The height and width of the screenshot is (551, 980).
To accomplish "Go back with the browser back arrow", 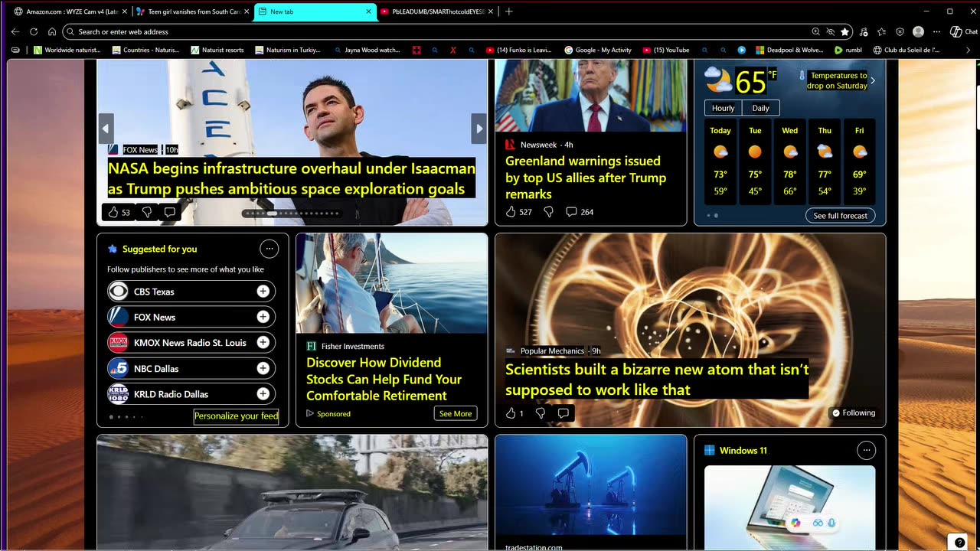I will click(x=15, y=31).
